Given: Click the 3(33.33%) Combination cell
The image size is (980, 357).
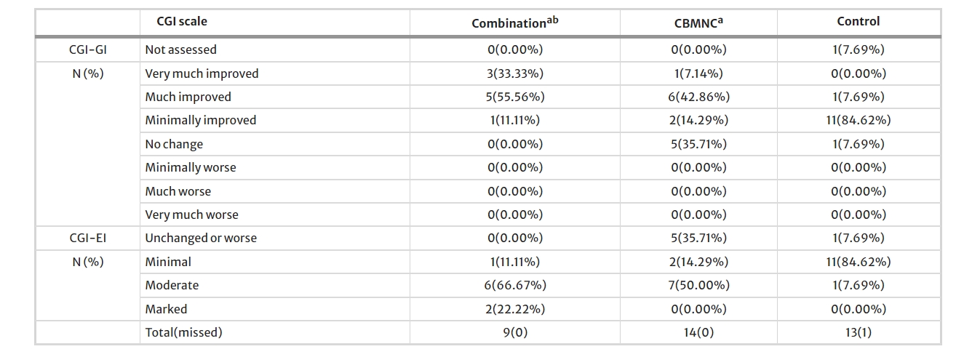Looking at the screenshot, I should pyautogui.click(x=515, y=73).
